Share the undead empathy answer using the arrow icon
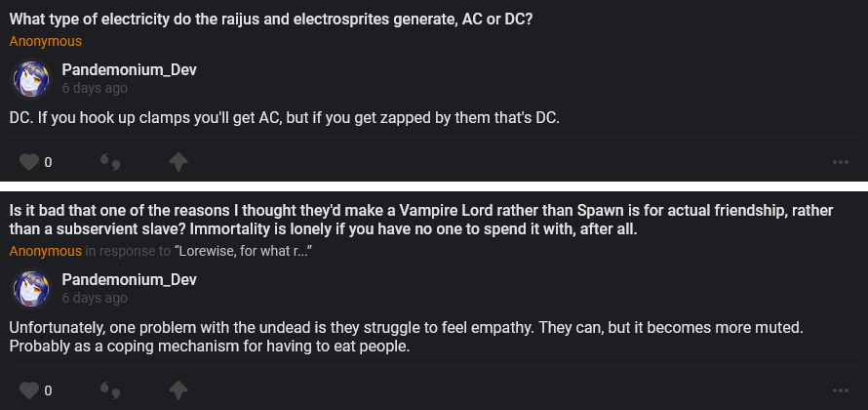 178,390
